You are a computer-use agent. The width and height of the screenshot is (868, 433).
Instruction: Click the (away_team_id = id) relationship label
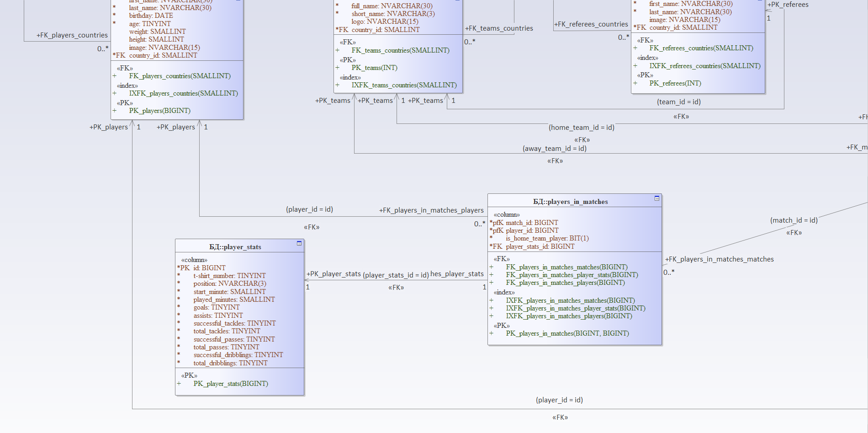(555, 148)
